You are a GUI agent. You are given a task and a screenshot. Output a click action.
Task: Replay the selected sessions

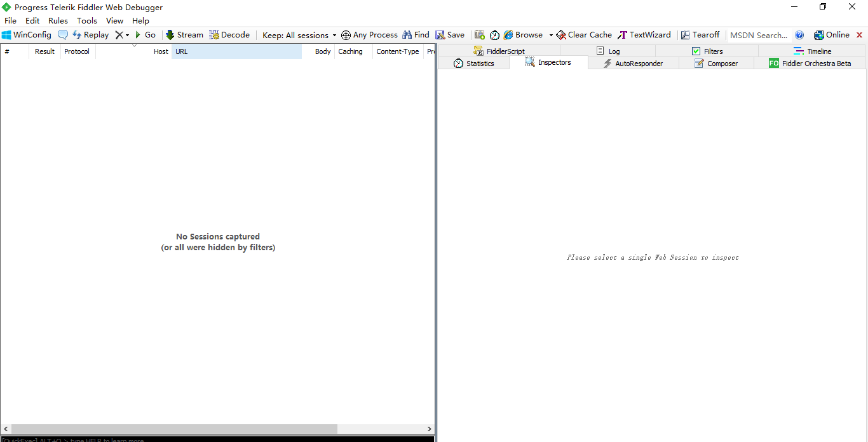90,35
